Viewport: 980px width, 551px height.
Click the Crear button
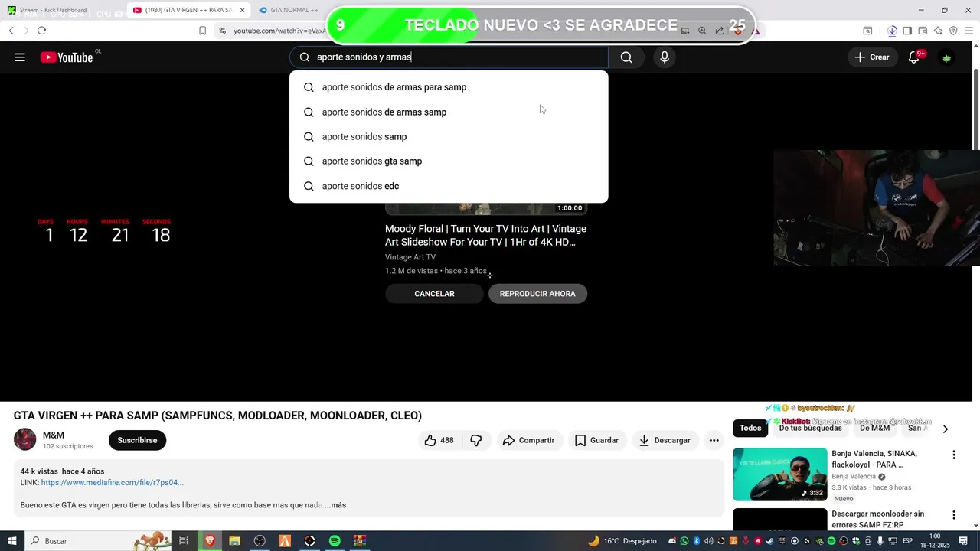pyautogui.click(x=872, y=57)
